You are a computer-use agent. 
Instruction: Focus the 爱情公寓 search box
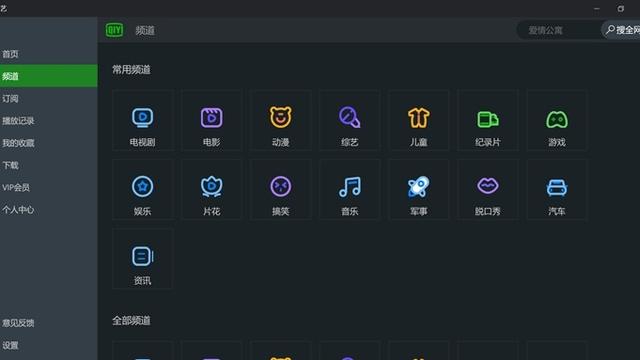[559, 30]
